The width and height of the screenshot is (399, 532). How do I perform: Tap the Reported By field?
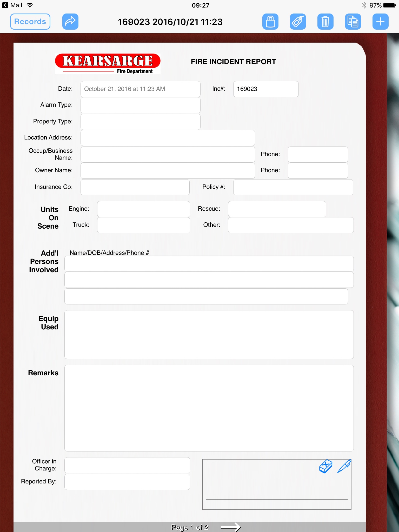(127, 482)
